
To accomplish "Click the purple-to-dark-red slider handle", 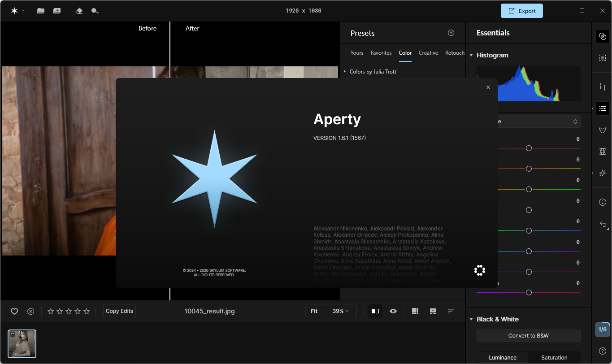I will (x=529, y=292).
